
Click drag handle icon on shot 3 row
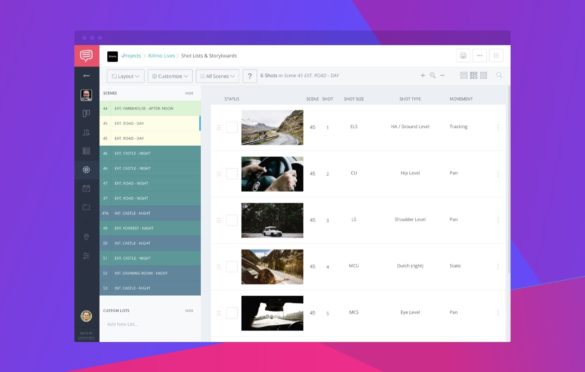219,221
